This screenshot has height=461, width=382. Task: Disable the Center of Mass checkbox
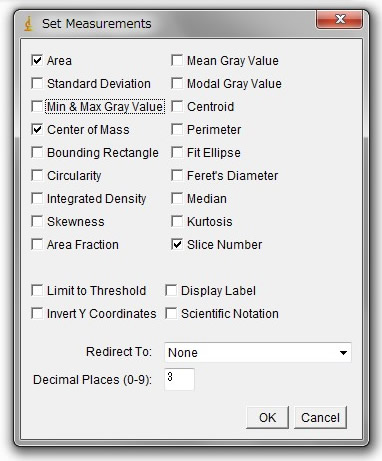click(x=37, y=129)
